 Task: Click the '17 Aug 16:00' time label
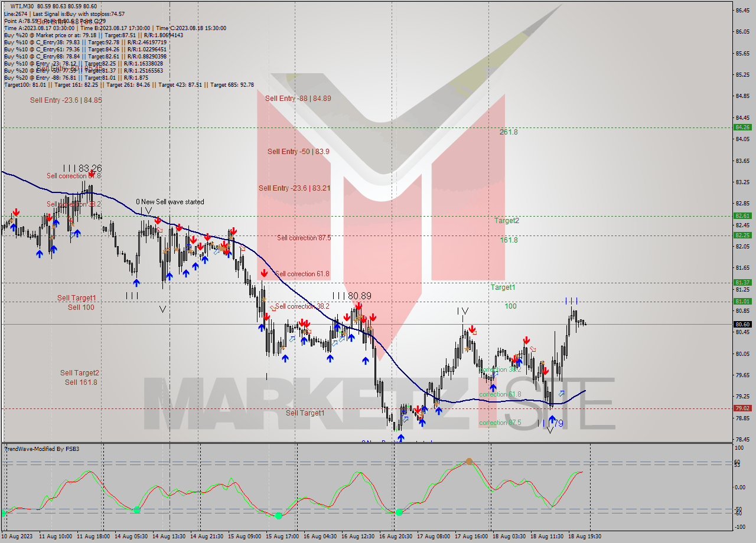coord(470,537)
